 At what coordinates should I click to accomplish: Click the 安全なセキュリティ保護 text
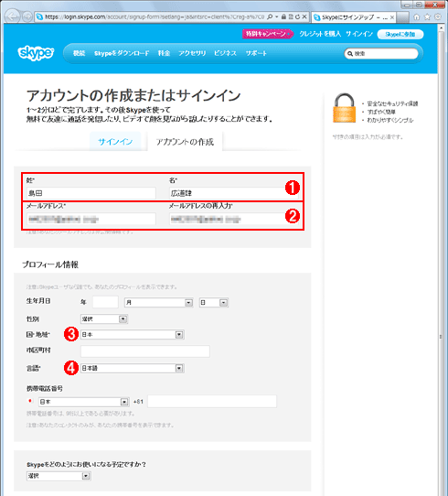pos(393,103)
